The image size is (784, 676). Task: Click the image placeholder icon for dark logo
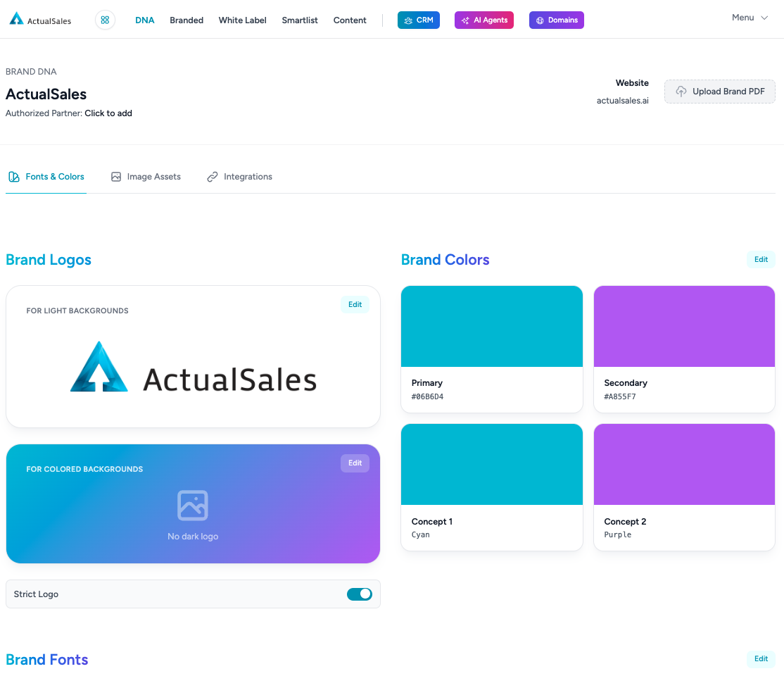click(192, 505)
